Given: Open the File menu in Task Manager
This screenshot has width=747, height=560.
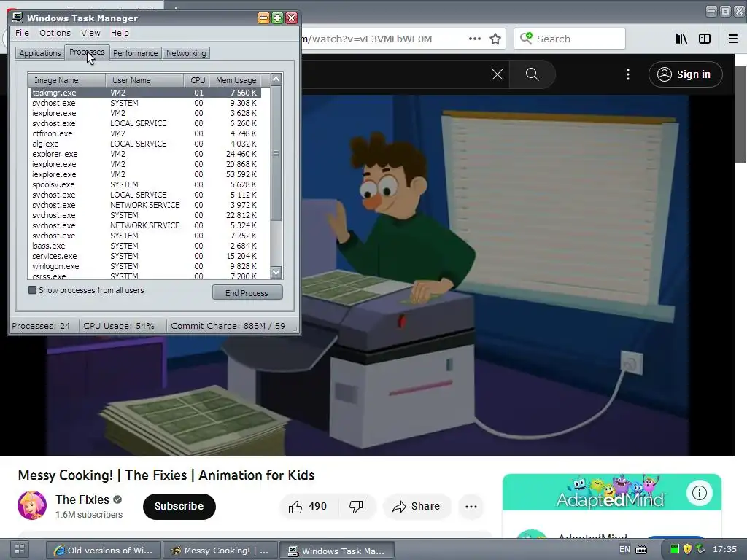Looking at the screenshot, I should [22, 33].
